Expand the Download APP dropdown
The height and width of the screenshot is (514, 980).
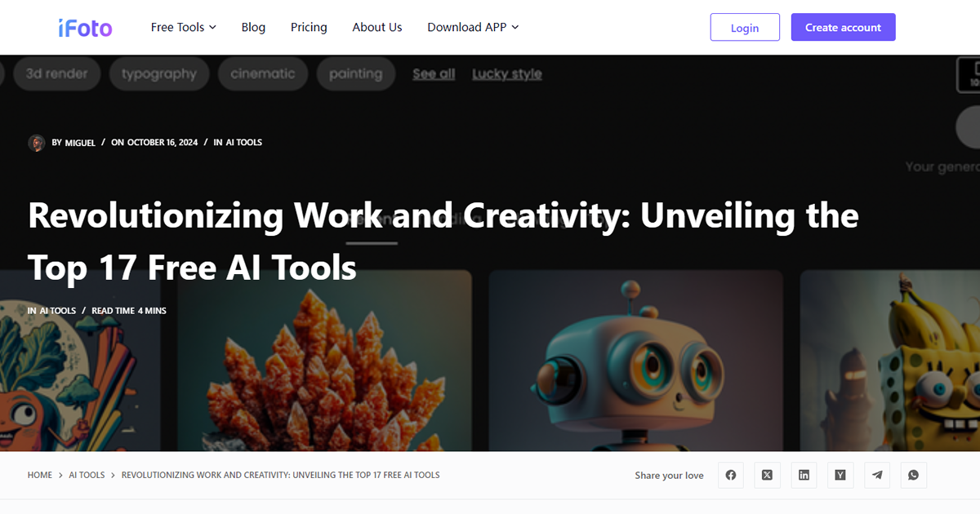click(472, 27)
